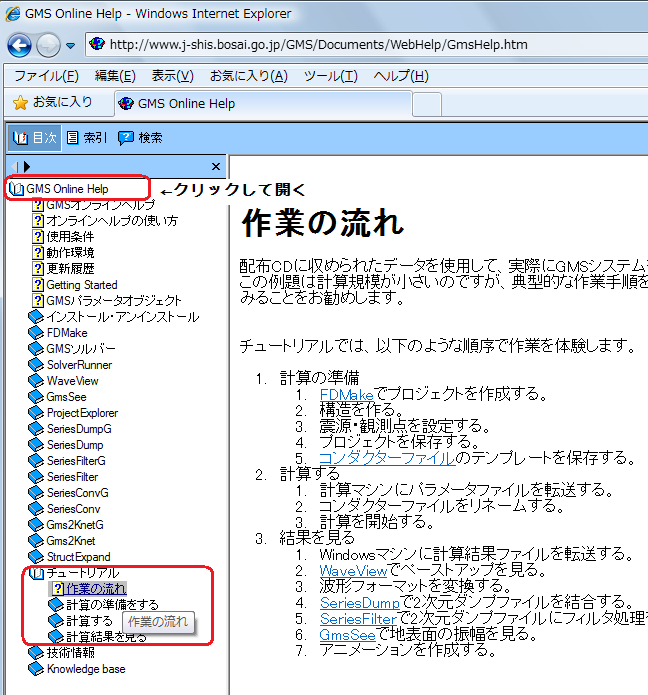The width and height of the screenshot is (648, 695).
Task: Open the お気に入り favorites star button
Action: click(52, 103)
